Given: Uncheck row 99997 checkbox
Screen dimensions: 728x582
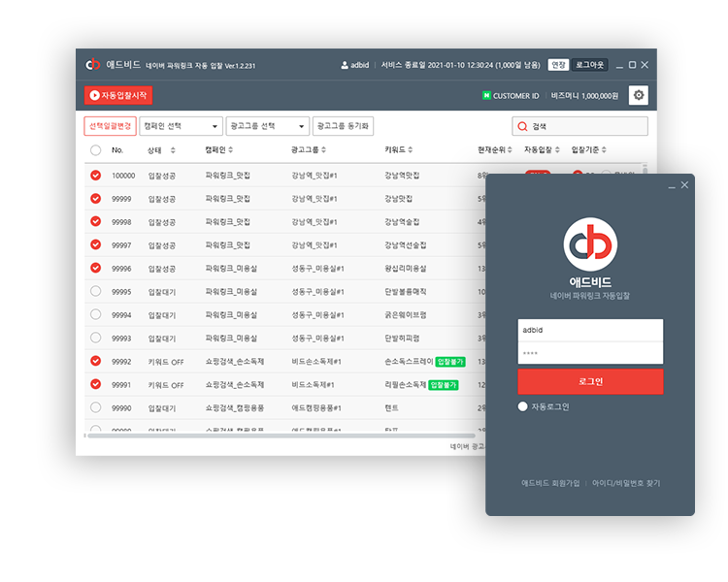Looking at the screenshot, I should click(x=96, y=244).
